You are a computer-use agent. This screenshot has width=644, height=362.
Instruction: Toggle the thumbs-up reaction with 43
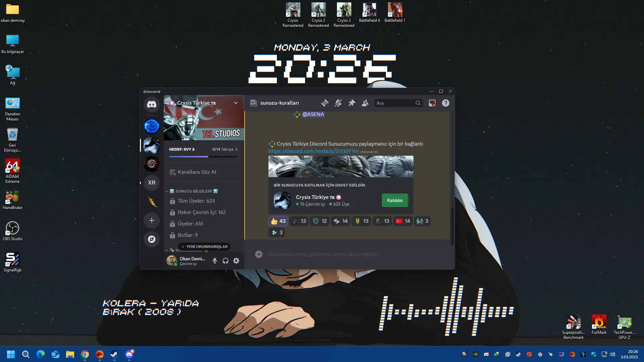coord(278,221)
